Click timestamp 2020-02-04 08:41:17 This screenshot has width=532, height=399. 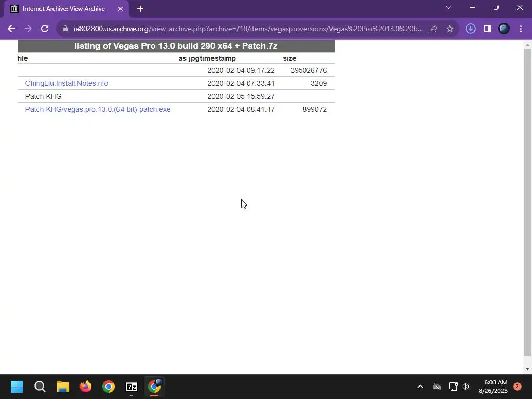point(241,109)
